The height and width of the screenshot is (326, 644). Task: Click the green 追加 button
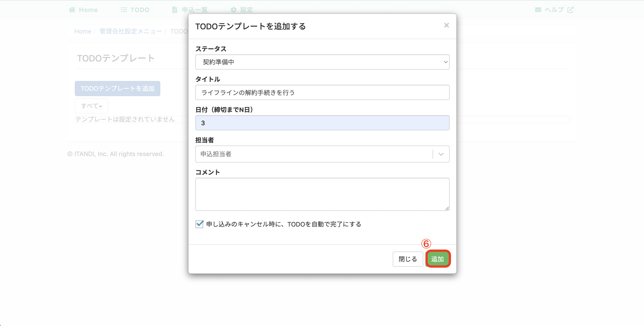[x=438, y=259]
